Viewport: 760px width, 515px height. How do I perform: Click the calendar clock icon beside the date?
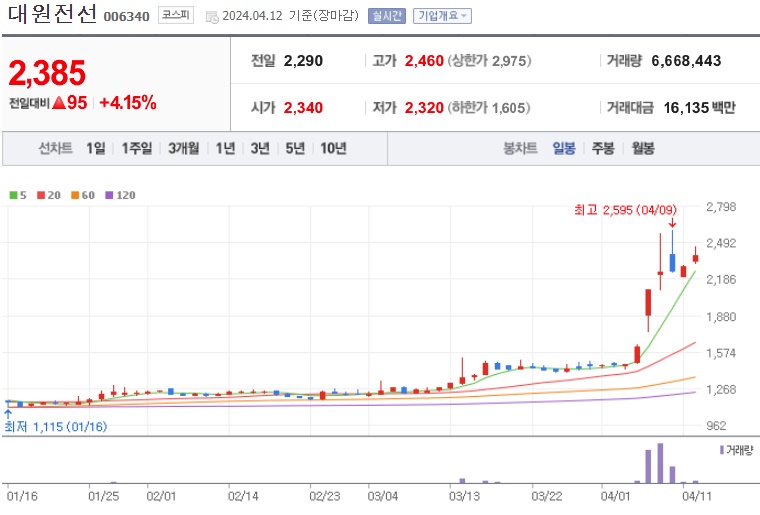pos(212,17)
